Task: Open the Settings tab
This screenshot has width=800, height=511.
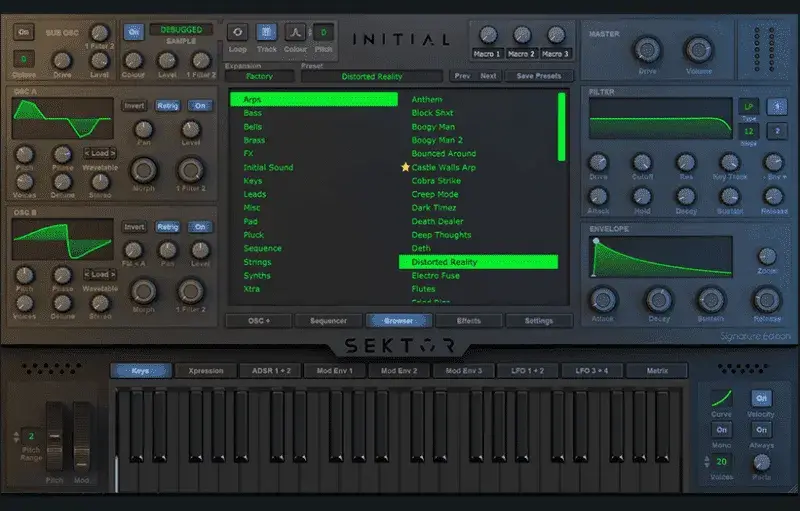Action: 539,321
